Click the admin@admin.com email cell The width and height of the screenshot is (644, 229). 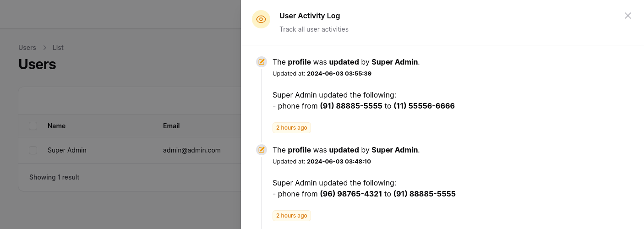click(192, 150)
